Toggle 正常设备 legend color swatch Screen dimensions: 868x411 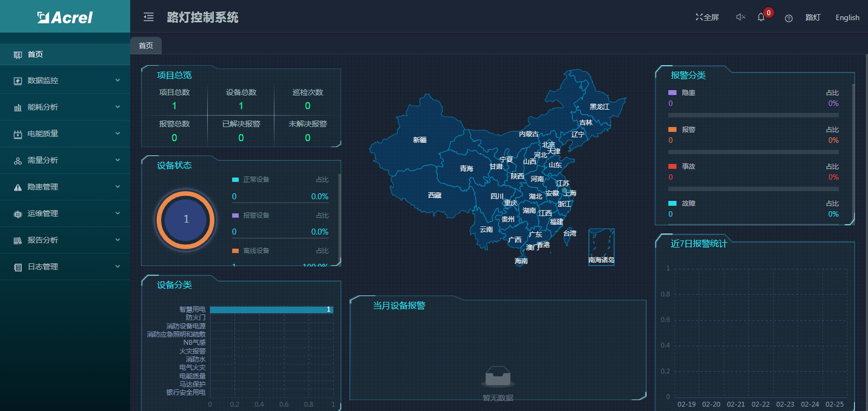coord(235,180)
